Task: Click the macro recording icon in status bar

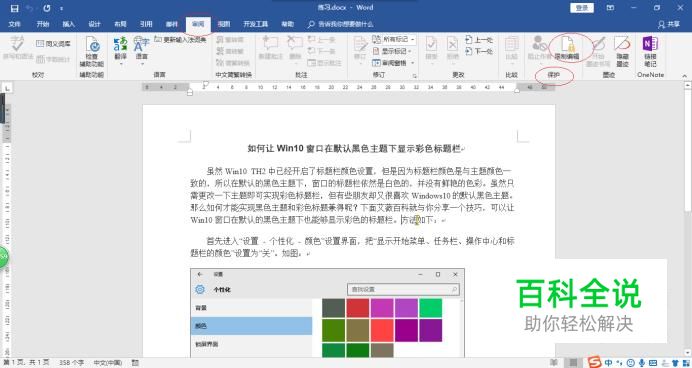Action: [x=136, y=363]
